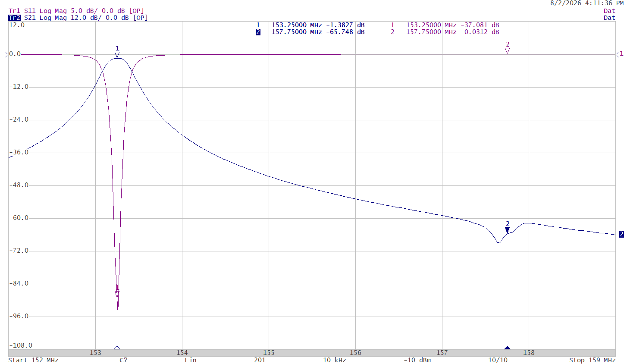
Task: Open Stop 159 MHz frequency setting
Action: [592, 360]
